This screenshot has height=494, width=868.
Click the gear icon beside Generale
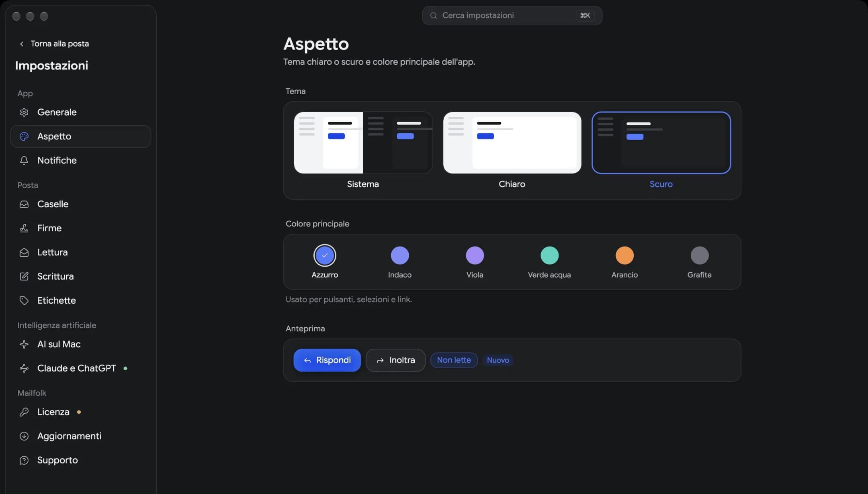tap(24, 112)
